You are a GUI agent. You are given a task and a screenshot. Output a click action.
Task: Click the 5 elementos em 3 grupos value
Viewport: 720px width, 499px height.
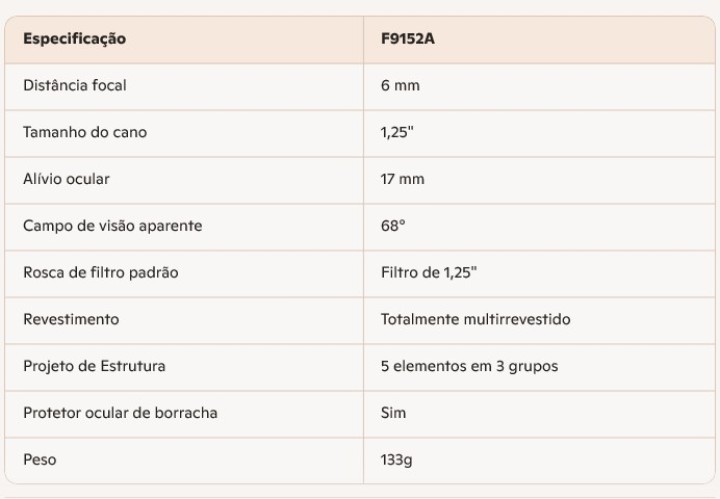point(469,366)
